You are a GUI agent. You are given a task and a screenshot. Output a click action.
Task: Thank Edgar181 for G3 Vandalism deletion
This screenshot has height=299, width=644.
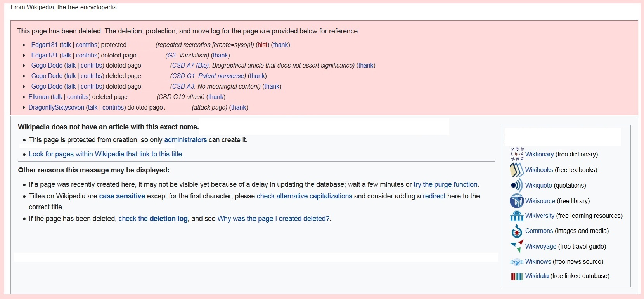coord(220,55)
